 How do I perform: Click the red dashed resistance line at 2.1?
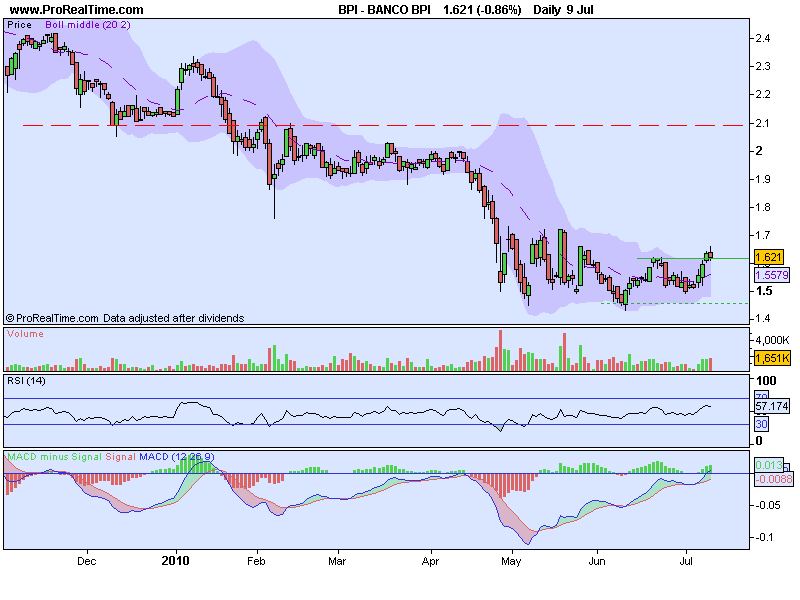coord(383,125)
